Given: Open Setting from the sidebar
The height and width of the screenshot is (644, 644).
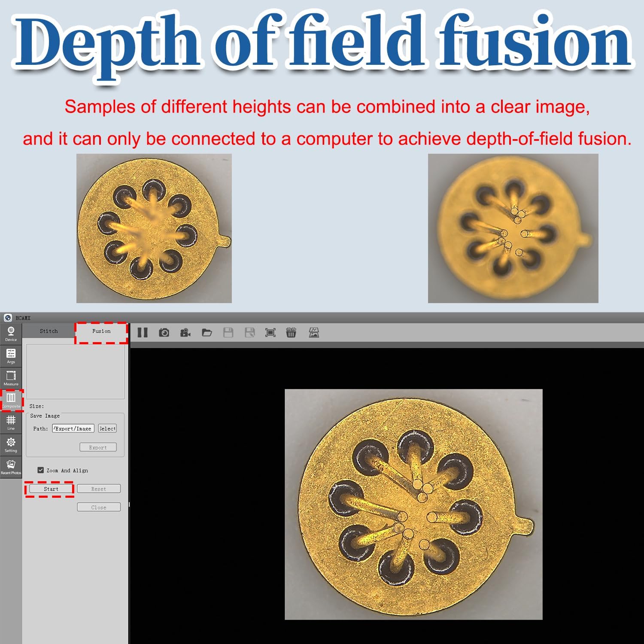Looking at the screenshot, I should click(11, 445).
